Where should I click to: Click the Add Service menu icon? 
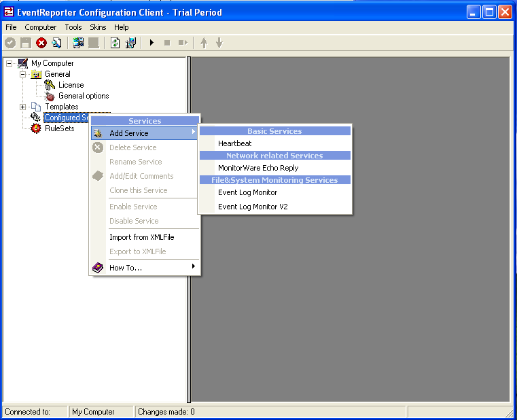[98, 133]
